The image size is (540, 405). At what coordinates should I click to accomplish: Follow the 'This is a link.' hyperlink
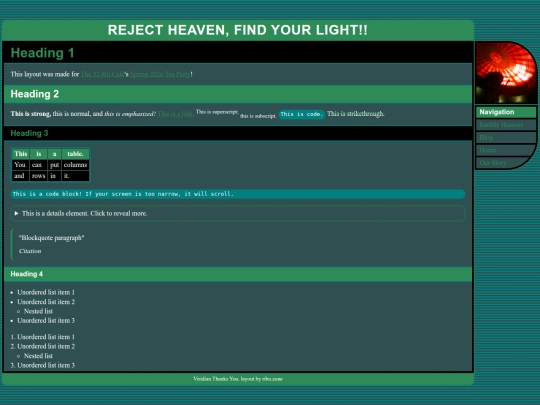click(x=176, y=114)
